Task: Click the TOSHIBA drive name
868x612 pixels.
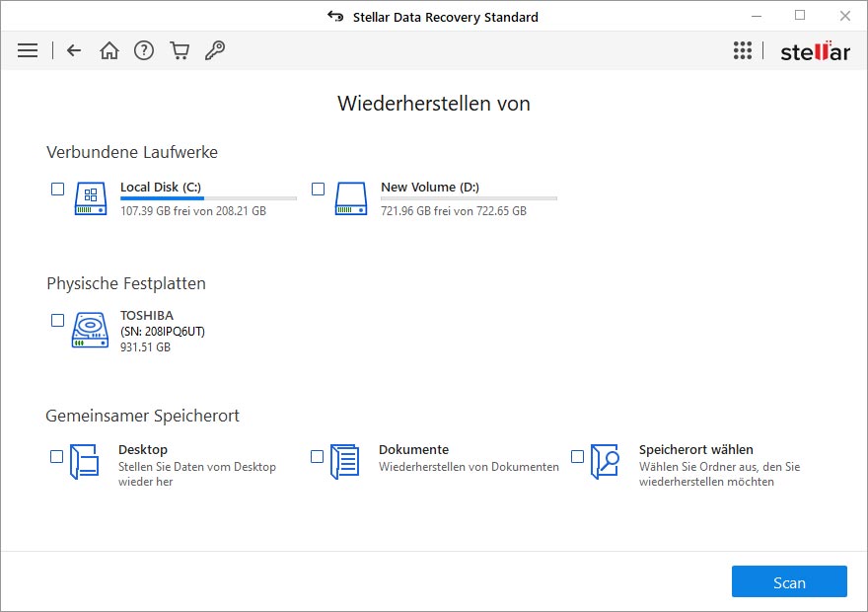Action: point(147,315)
